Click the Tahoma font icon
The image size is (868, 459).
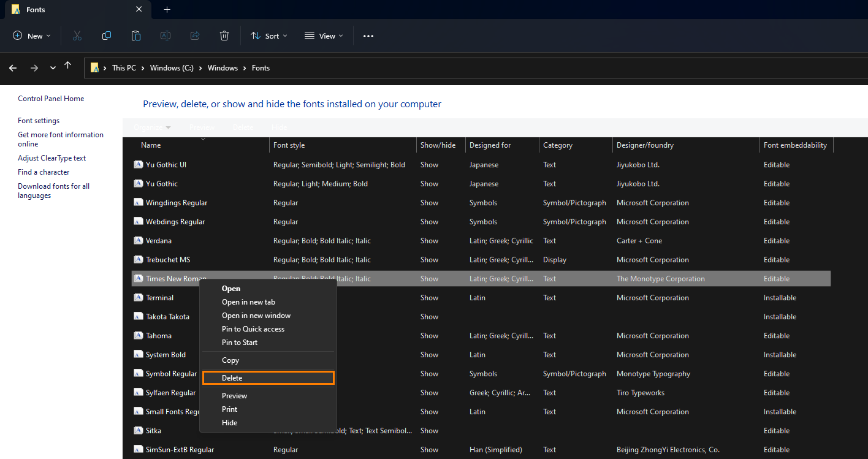[x=138, y=336]
